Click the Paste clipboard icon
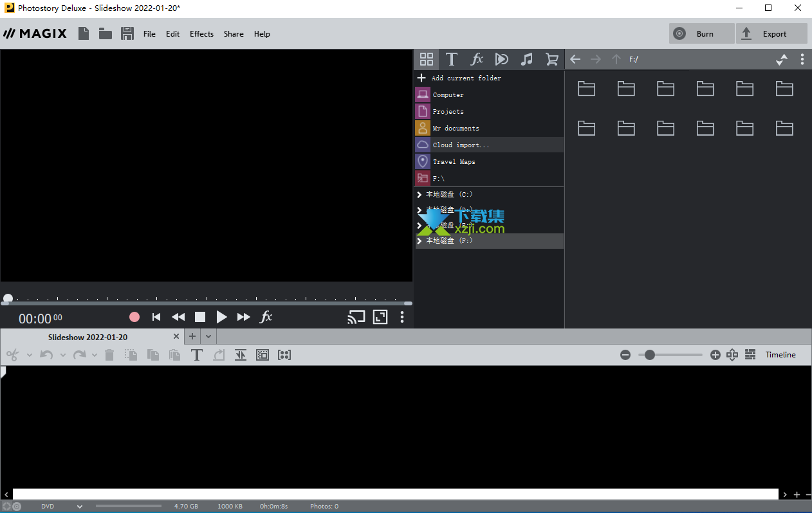This screenshot has height=513, width=812. 174,355
